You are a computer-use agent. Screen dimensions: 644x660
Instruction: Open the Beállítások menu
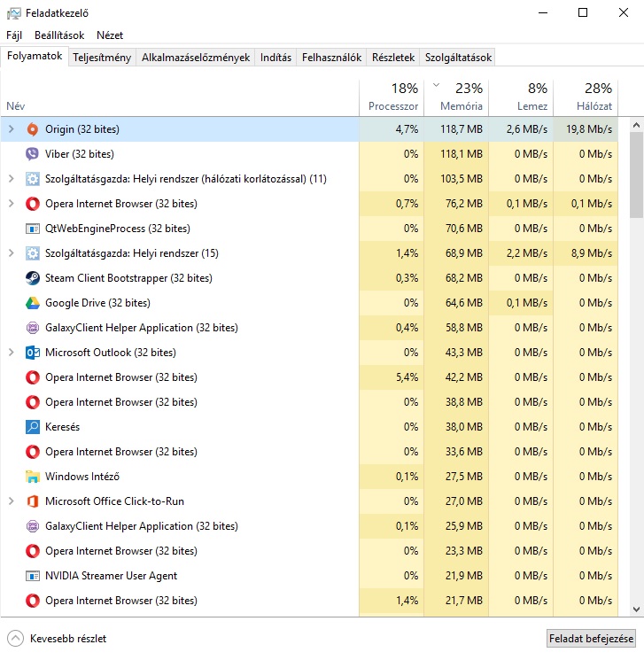tap(59, 35)
